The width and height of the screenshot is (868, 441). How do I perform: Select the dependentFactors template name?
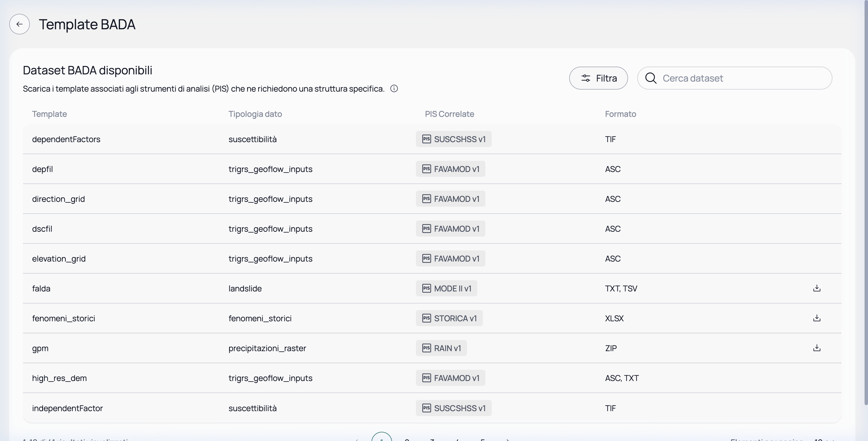click(x=66, y=139)
